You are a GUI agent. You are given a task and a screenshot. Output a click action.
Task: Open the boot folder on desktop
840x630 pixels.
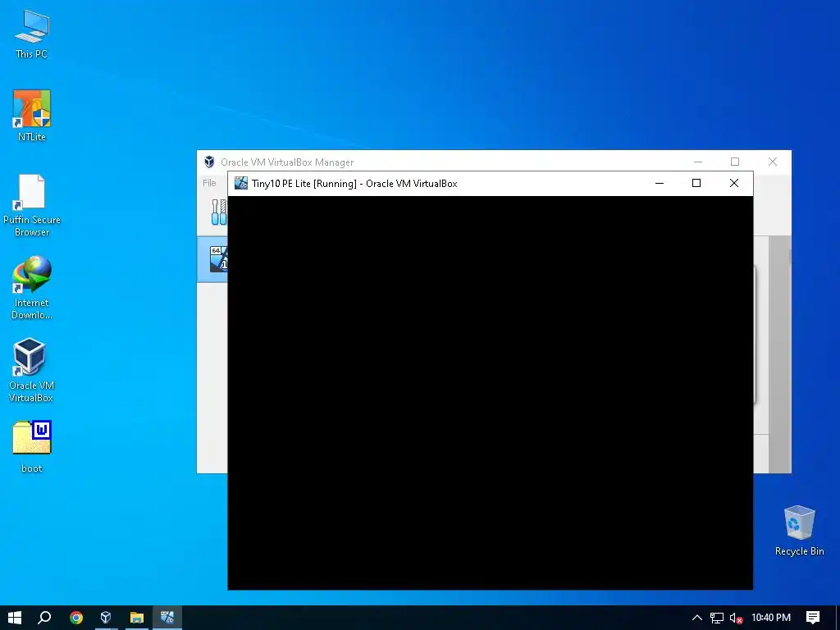(32, 447)
